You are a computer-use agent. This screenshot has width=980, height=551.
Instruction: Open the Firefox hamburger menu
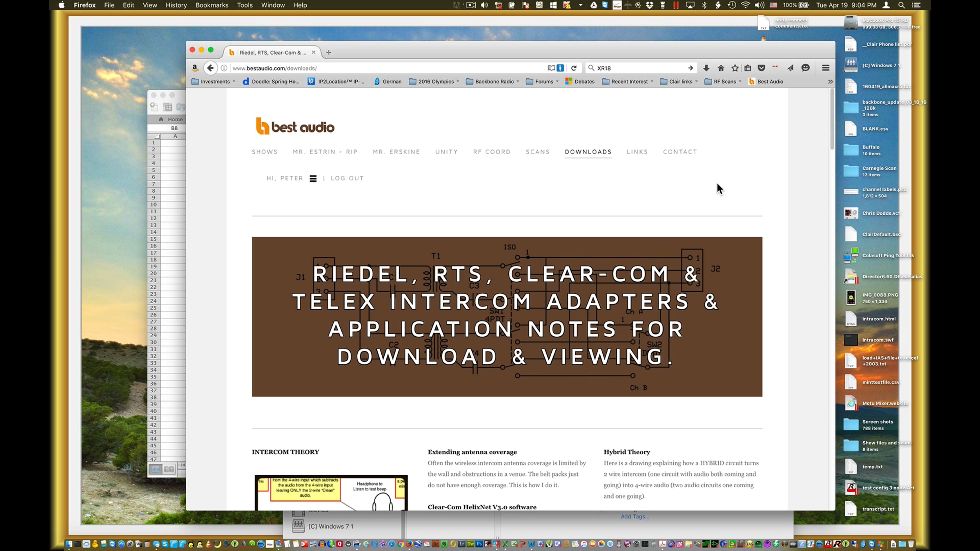(x=826, y=68)
